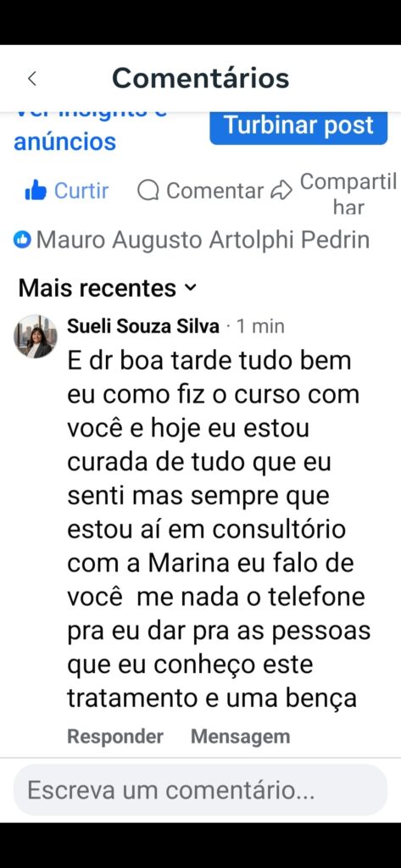Reply using the Responder link
Image resolution: width=401 pixels, height=868 pixels.
pos(115,737)
